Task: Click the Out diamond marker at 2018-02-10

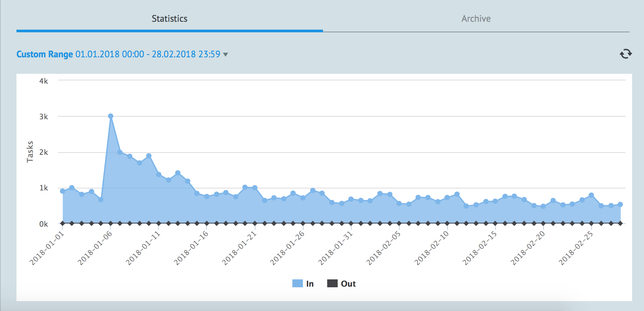Action: [447, 223]
